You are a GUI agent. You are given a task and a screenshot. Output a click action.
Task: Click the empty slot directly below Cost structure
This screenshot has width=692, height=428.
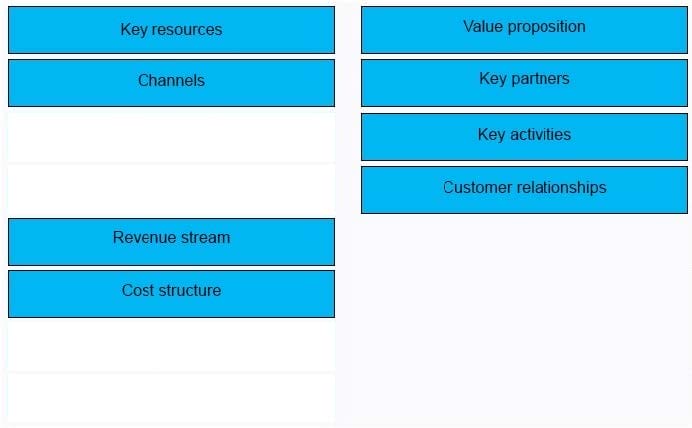(x=171, y=346)
